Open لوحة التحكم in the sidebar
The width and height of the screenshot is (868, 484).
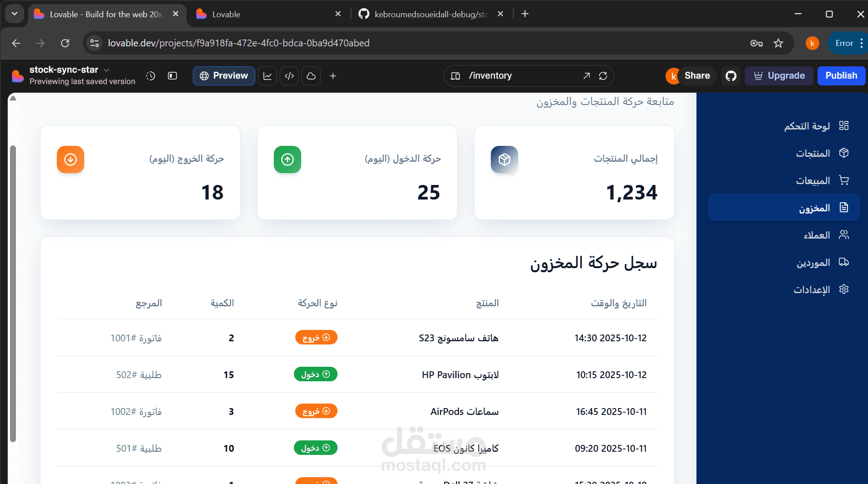pos(784,126)
